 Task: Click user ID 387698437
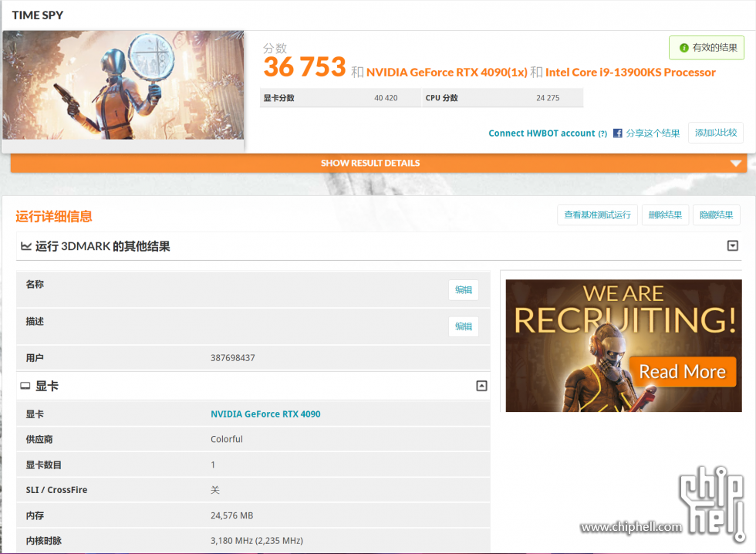[232, 358]
